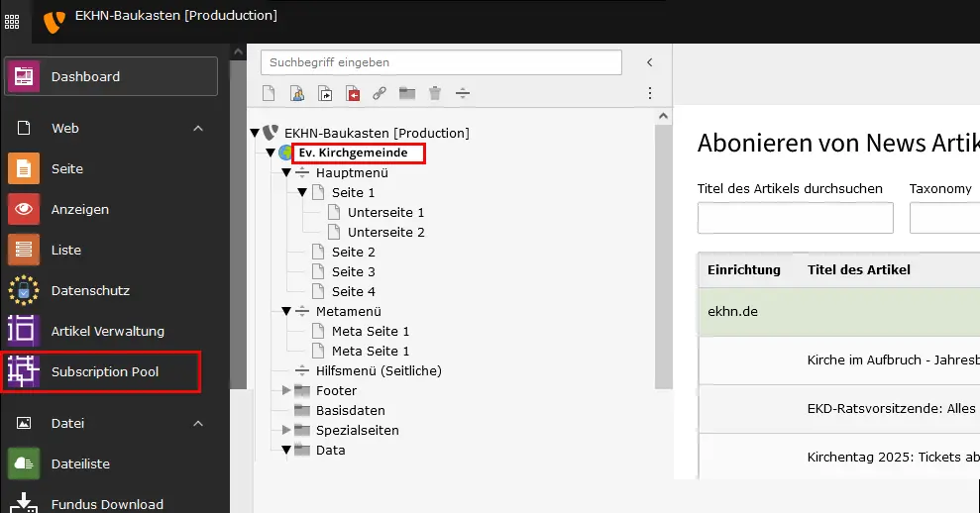
Task: Select Unterseite 2 in page tree
Action: [385, 233]
